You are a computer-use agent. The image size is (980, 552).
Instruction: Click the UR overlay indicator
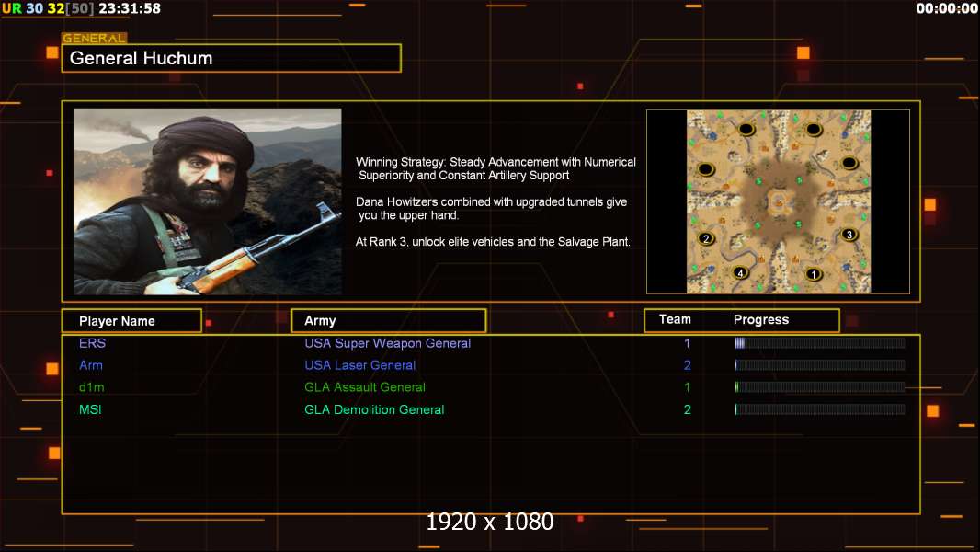tap(12, 9)
